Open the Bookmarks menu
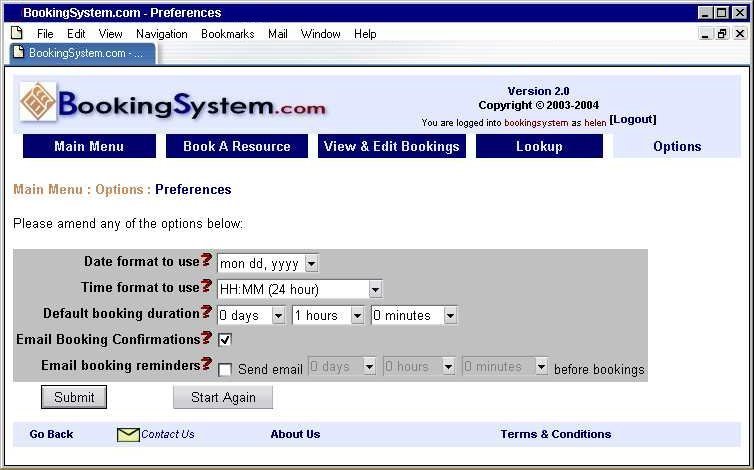 point(227,34)
